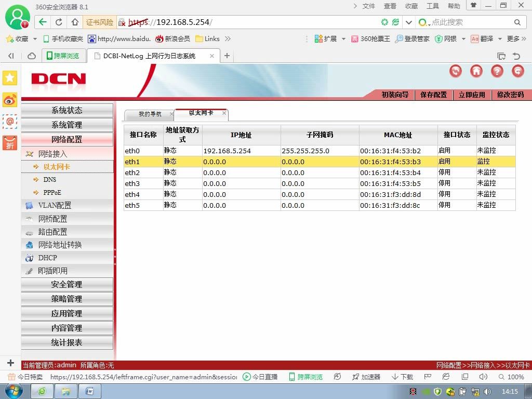Screen dimensions: 532x399
Task: Open the 翻译 dropdown arrow
Action: [x=500, y=38]
